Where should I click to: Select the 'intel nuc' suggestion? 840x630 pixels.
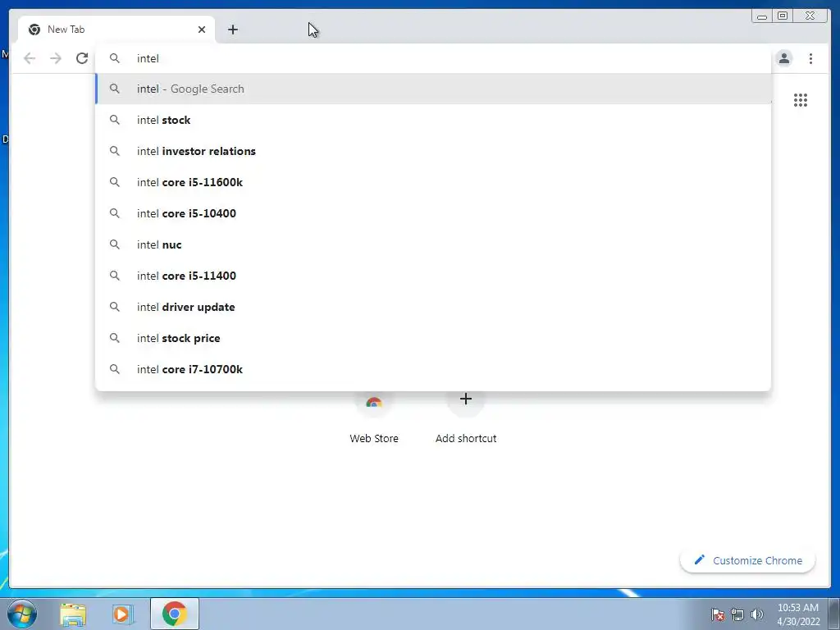click(x=433, y=244)
